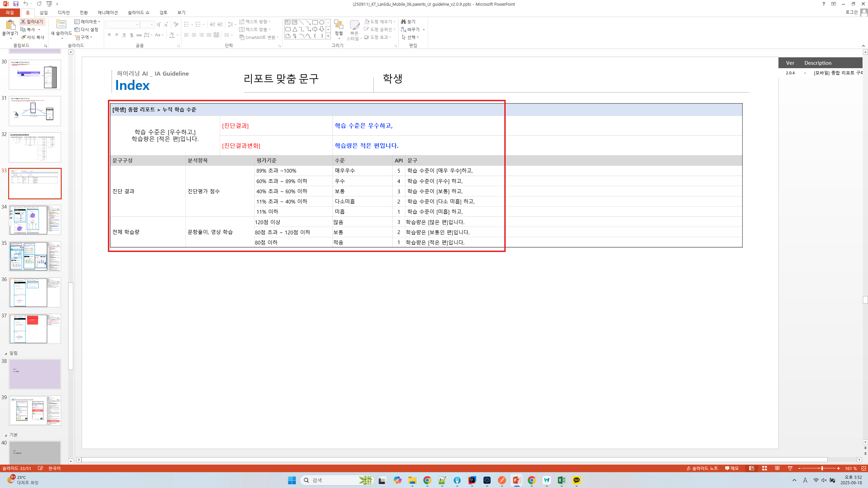Expand the shapes gallery more arrow
This screenshot has width=868, height=488.
coord(328,36)
